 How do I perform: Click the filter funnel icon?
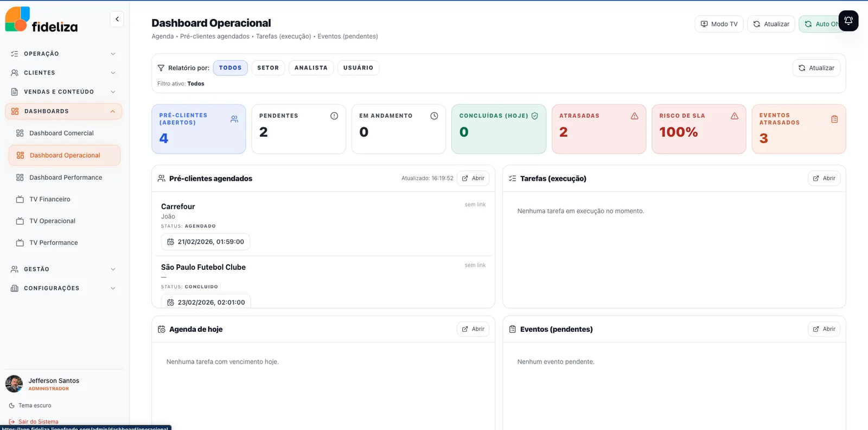click(x=161, y=68)
